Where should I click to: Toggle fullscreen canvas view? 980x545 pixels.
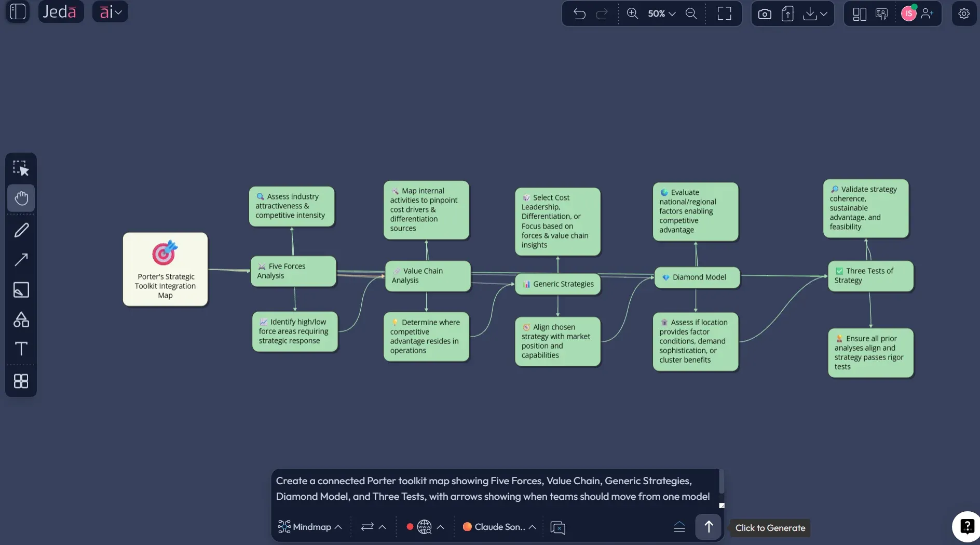(x=725, y=14)
